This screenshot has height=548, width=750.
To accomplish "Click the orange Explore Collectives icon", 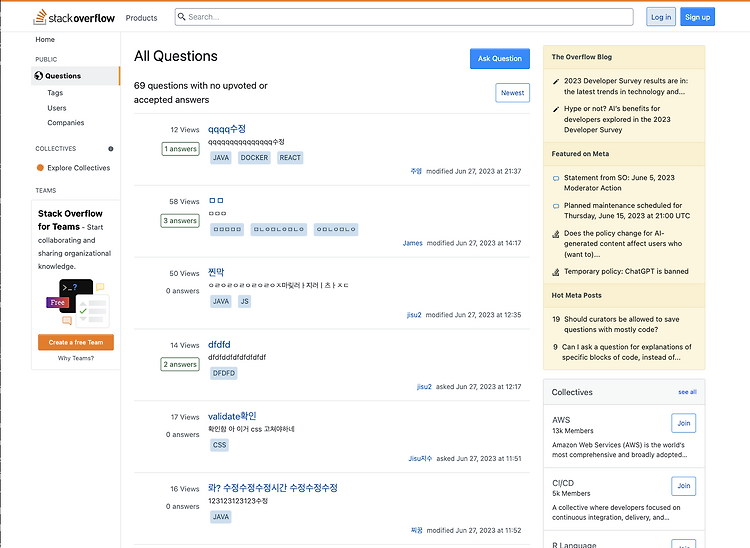I will pos(40,168).
